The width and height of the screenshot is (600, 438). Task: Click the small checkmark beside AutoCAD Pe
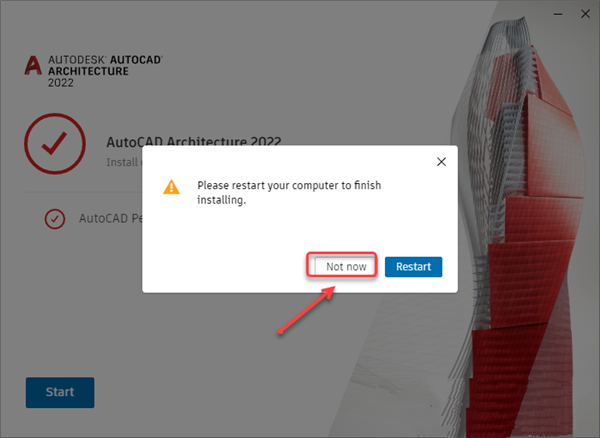(x=55, y=219)
